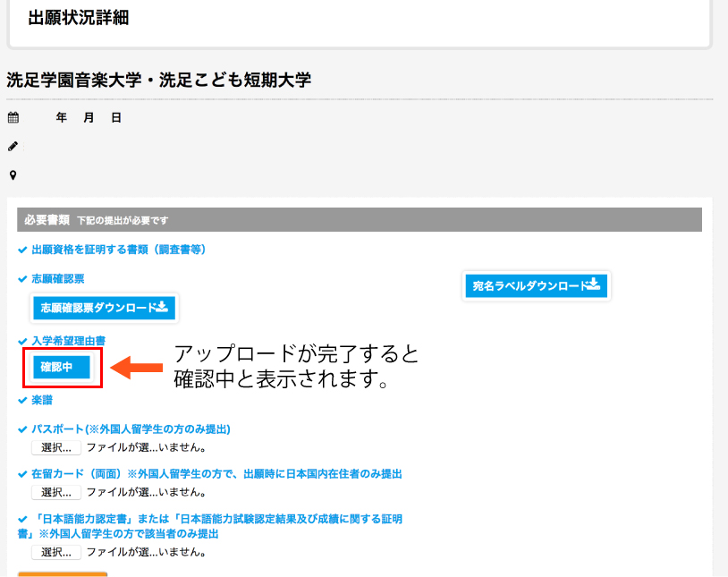Open the 入学希望理由書 item link

point(69,341)
